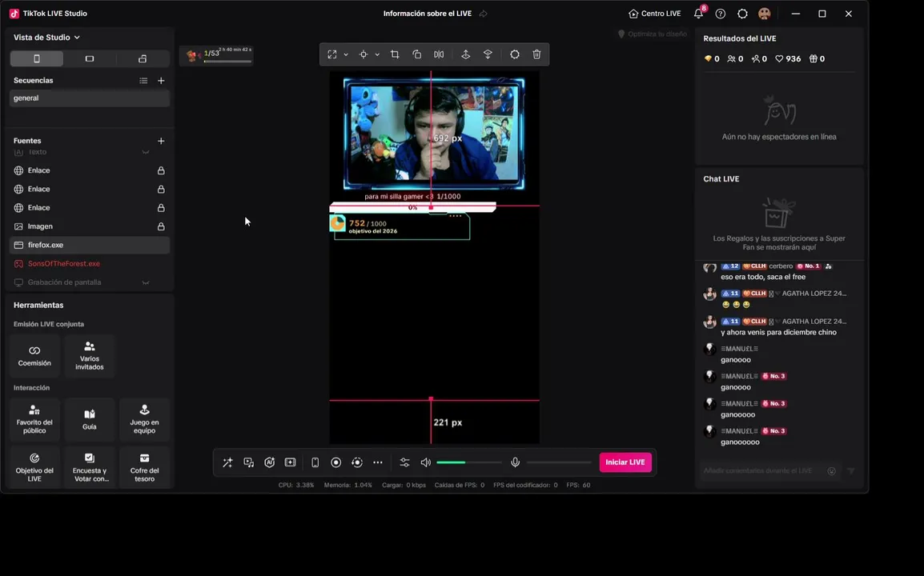
Task: Open the notifications bell
Action: [698, 14]
